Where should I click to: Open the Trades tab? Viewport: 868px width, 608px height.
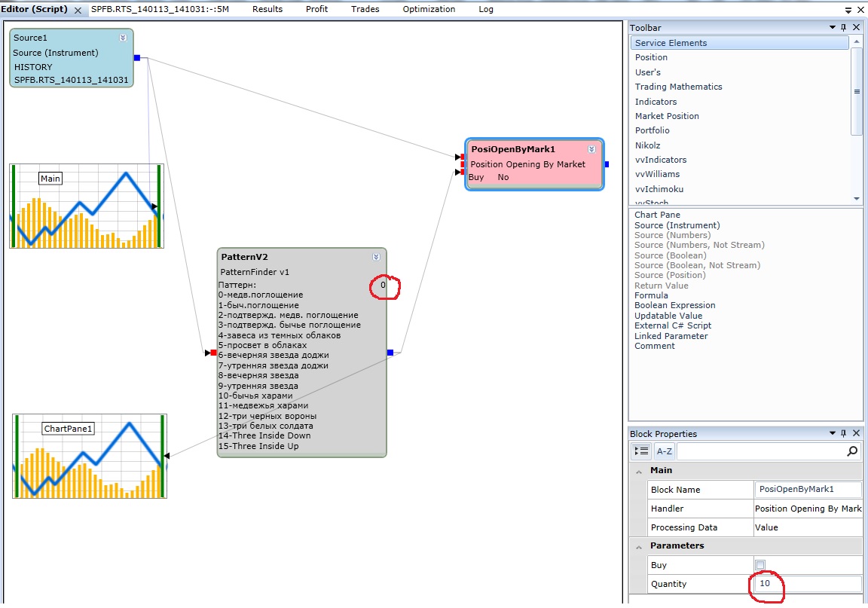(365, 9)
